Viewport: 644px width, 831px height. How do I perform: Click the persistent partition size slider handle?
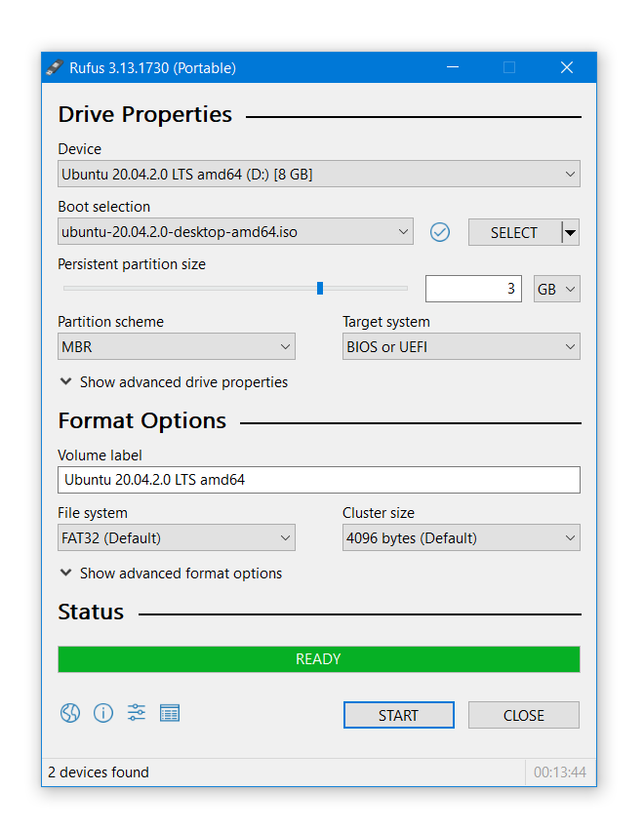pyautogui.click(x=320, y=289)
